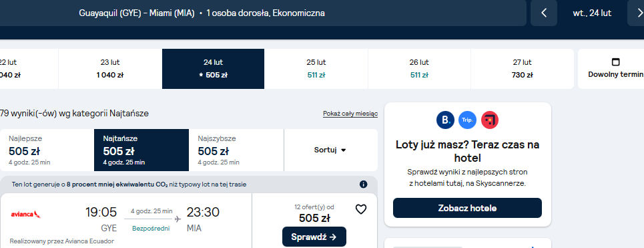This screenshot has height=248, width=644.
Task: Click Avianca airline logo
Action: 25,215
